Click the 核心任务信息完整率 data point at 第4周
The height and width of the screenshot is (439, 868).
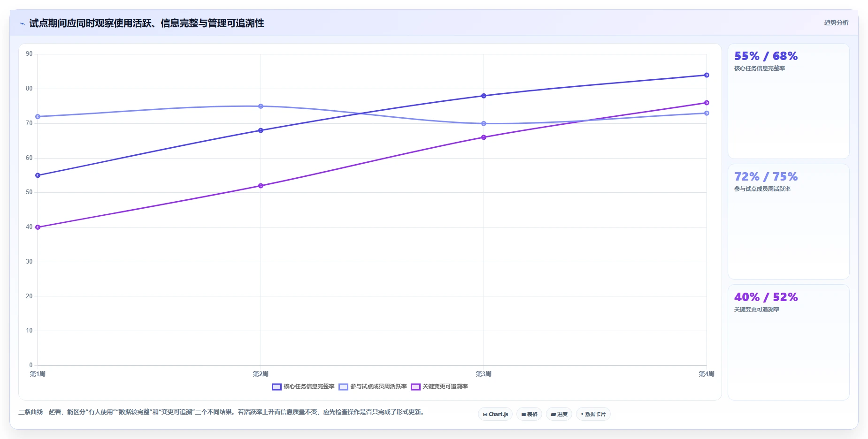coord(707,75)
